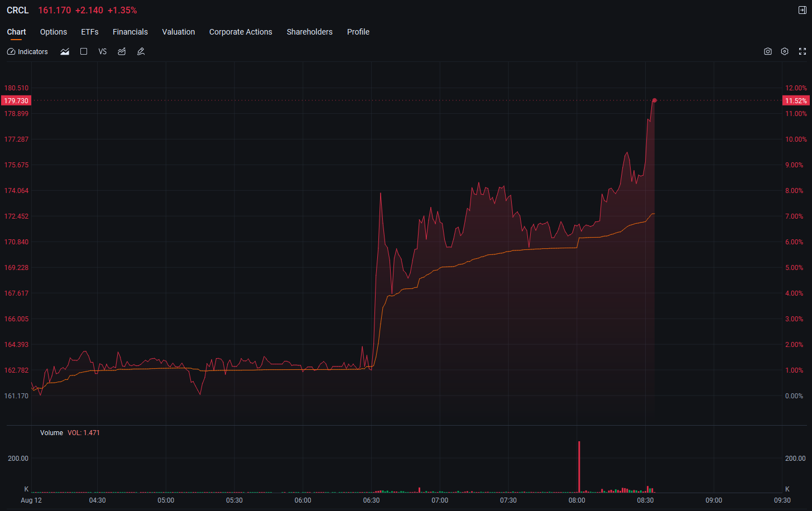View the Shareholders tab

tap(310, 32)
